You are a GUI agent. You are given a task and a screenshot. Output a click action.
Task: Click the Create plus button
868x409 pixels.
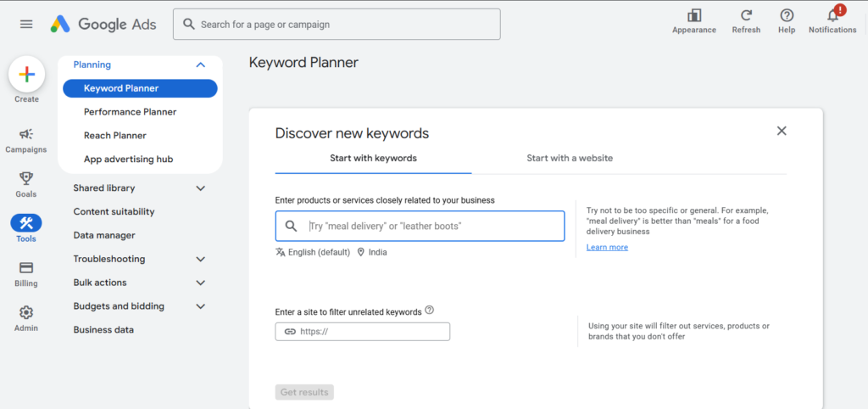(26, 75)
